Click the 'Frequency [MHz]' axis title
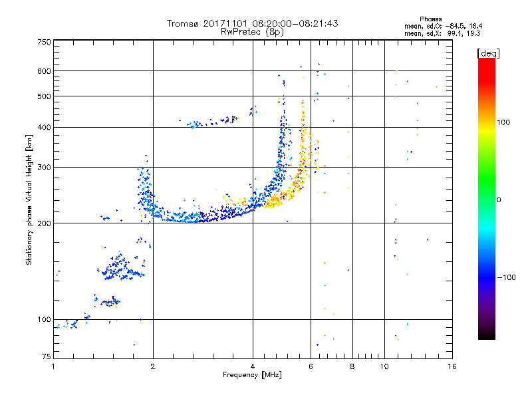 pos(252,375)
